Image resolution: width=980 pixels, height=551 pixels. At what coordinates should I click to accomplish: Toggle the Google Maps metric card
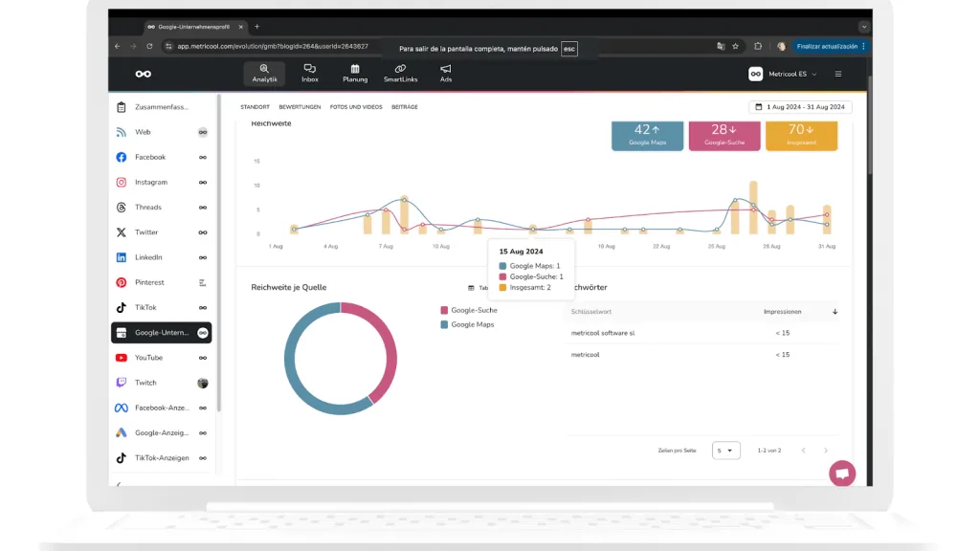tap(647, 135)
